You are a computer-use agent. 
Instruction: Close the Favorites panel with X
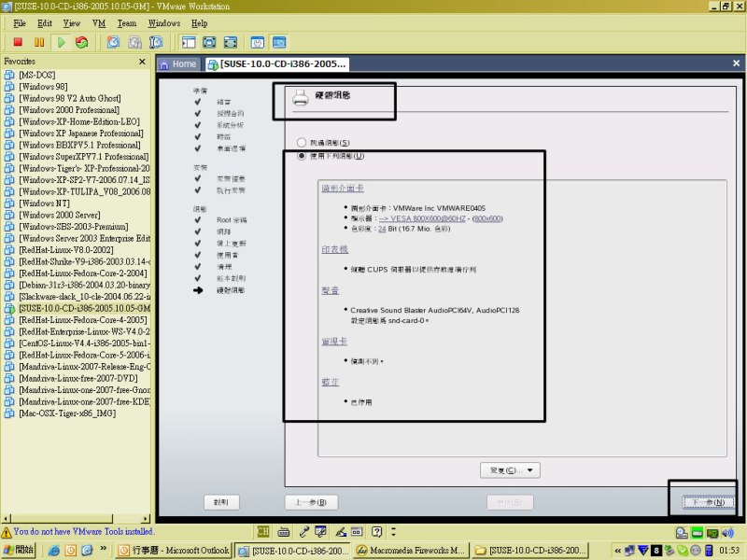point(142,62)
